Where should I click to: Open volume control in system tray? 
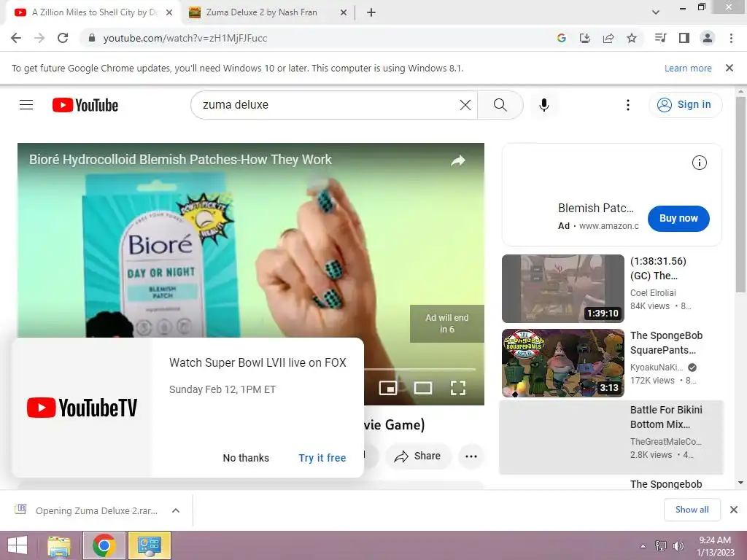(x=678, y=546)
